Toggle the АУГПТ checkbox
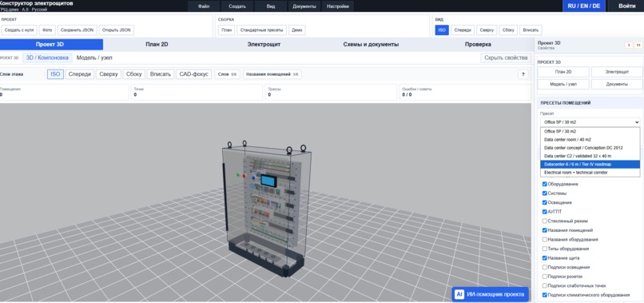Screen dimensions: 644x303 [545, 212]
